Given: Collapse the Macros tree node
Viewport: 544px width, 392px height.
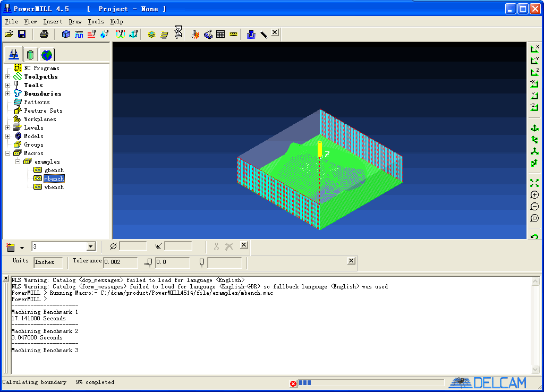Looking at the screenshot, I should point(7,153).
